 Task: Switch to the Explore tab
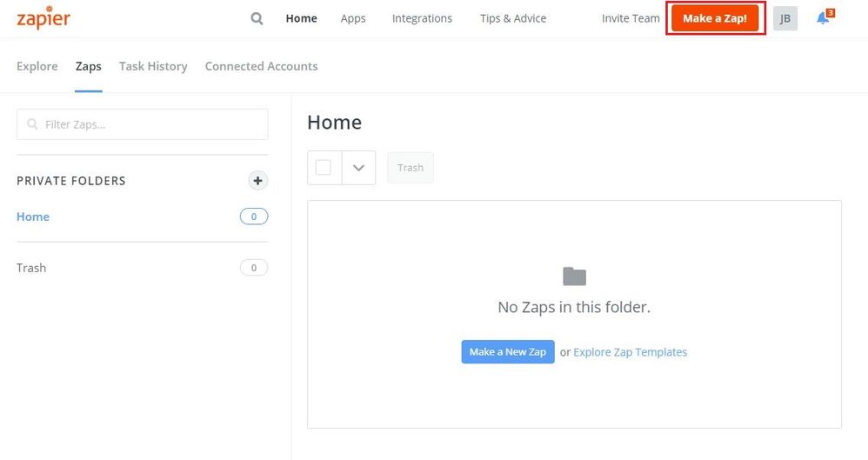click(37, 66)
